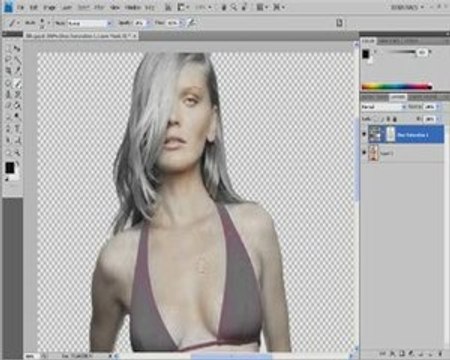Screen dimensions: 450x360
Task: Select the Pen tool
Action: click(x=9, y=129)
